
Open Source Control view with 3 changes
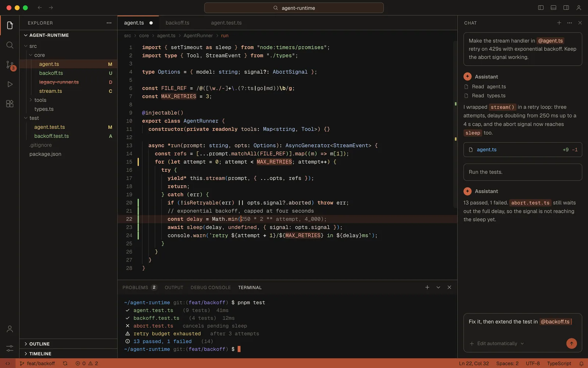tap(10, 65)
